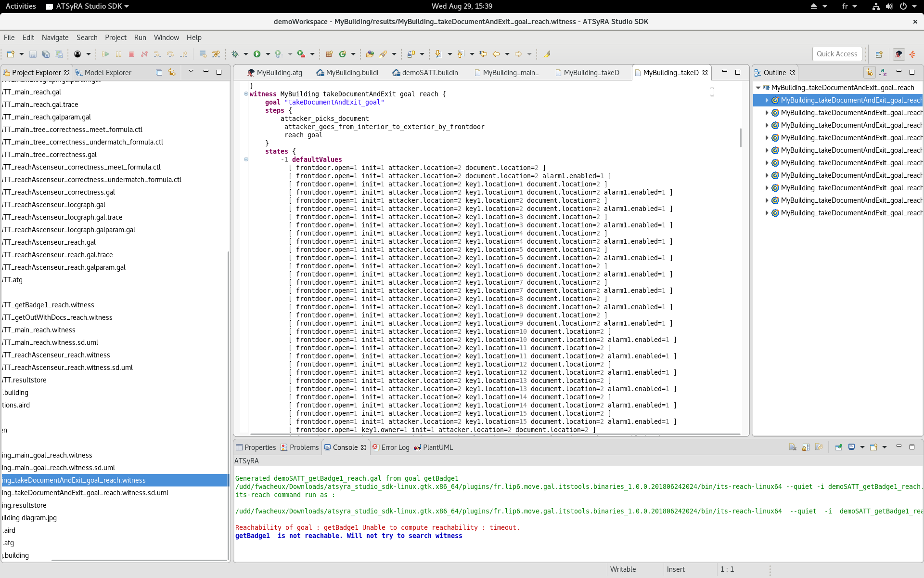Click the Back navigation arrow

pos(496,54)
